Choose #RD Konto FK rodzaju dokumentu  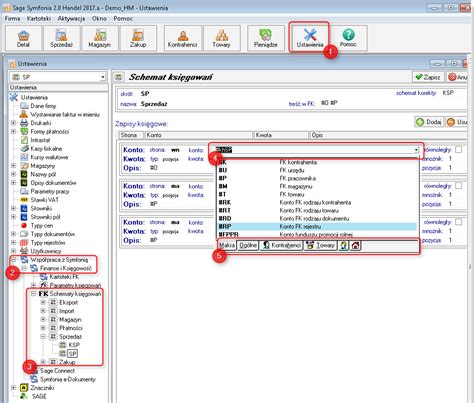coord(317,219)
